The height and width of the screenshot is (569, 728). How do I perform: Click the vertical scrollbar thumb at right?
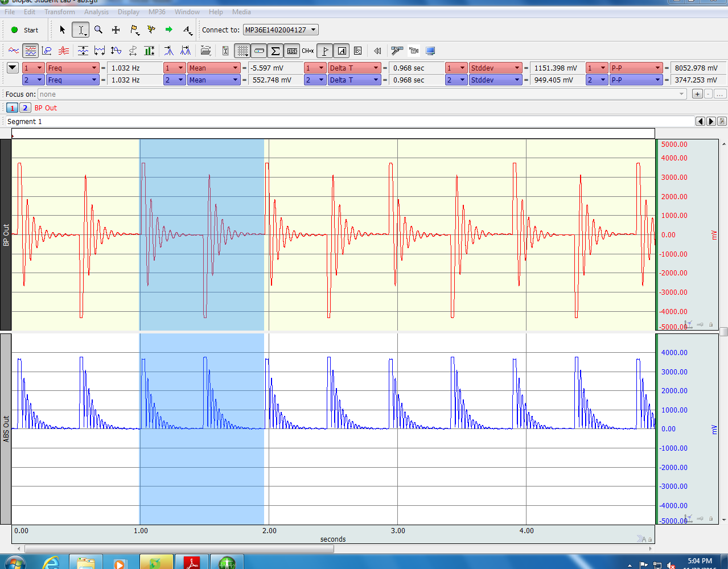pyautogui.click(x=723, y=331)
